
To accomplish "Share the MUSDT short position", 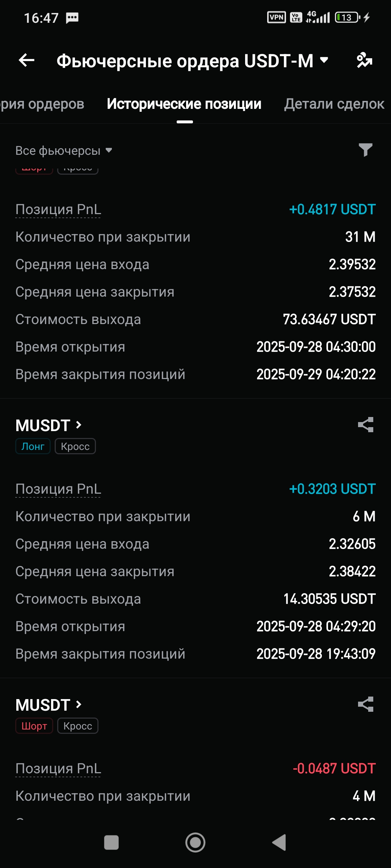I will coord(365,704).
